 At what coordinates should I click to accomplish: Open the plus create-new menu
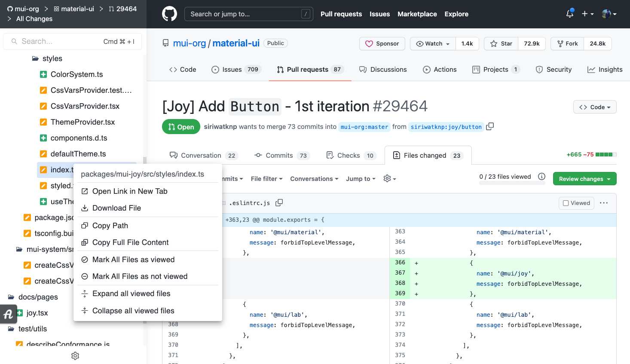[587, 14]
